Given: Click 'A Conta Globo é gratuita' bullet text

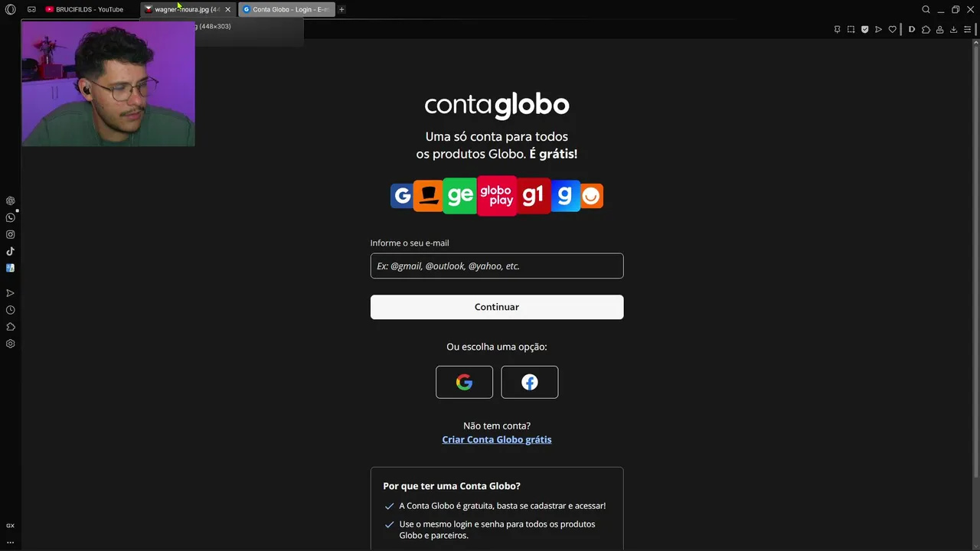Looking at the screenshot, I should click(502, 506).
